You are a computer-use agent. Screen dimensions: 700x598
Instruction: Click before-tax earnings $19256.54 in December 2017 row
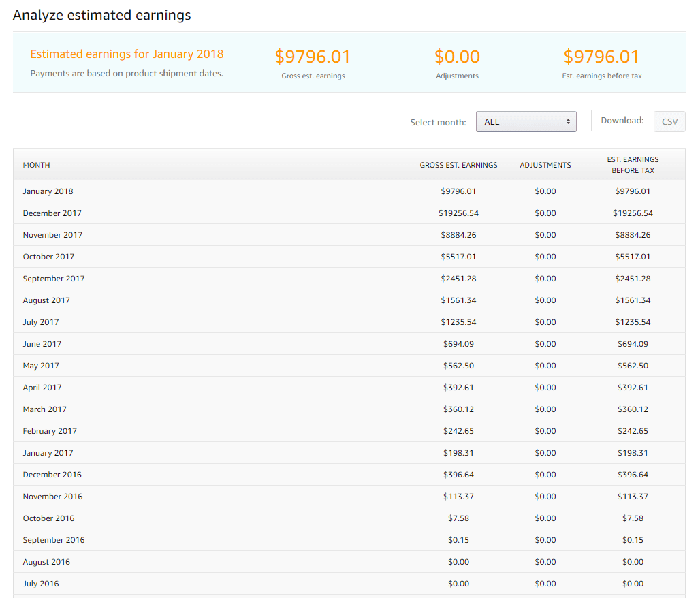(x=633, y=213)
